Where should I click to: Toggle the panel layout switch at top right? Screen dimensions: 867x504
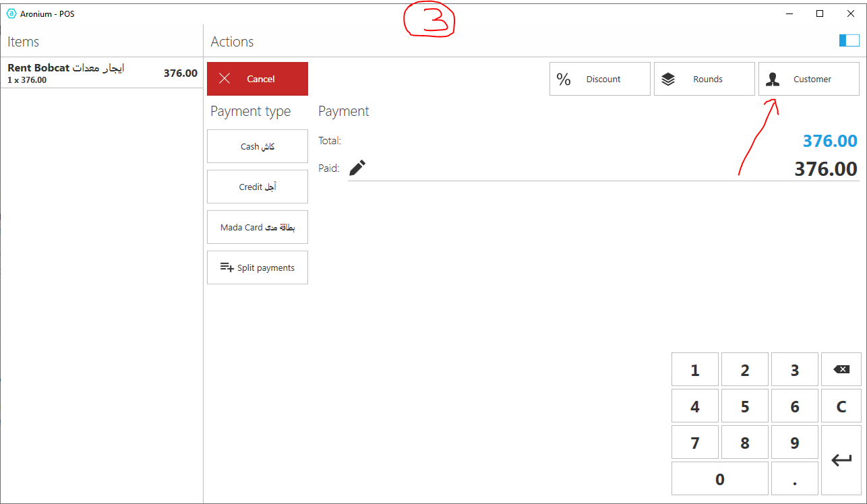(x=849, y=41)
